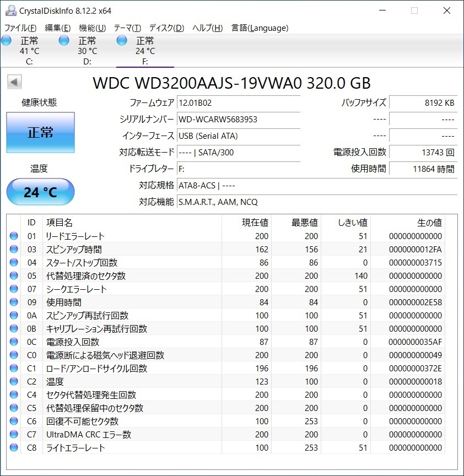Screen dimensions: 464x476
Task: Click the firmware field 12.01B02
Action: (239, 103)
